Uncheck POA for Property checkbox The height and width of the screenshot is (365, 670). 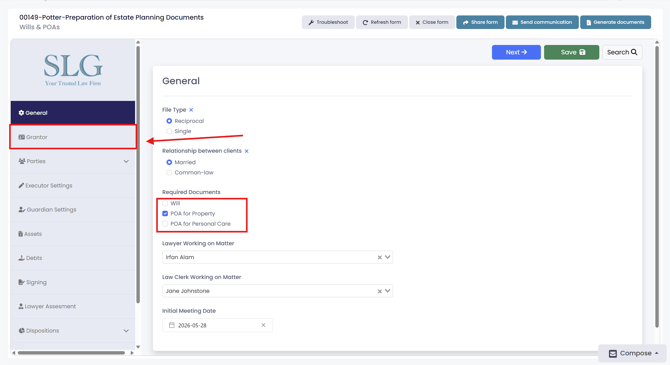point(165,214)
